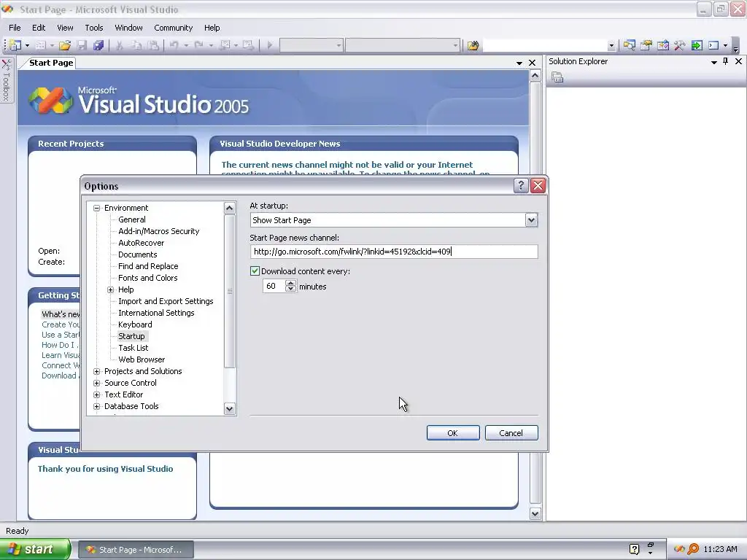Open the At startup dropdown
Screen dimensions: 747x560
point(531,220)
